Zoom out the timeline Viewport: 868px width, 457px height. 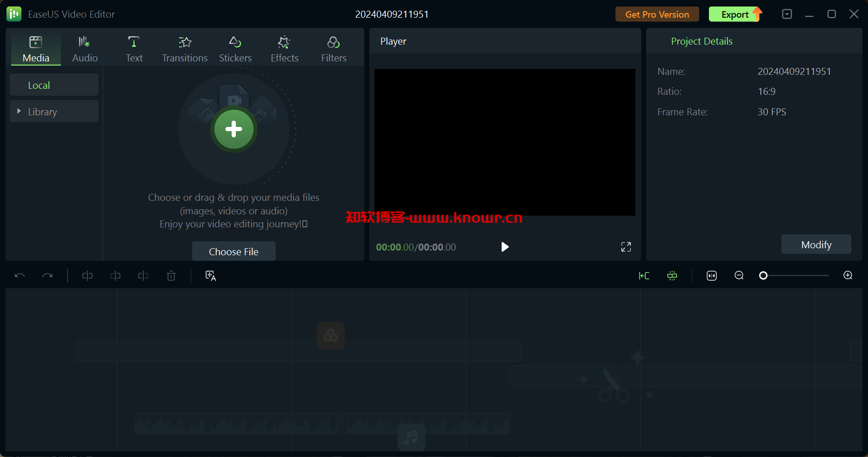(739, 275)
